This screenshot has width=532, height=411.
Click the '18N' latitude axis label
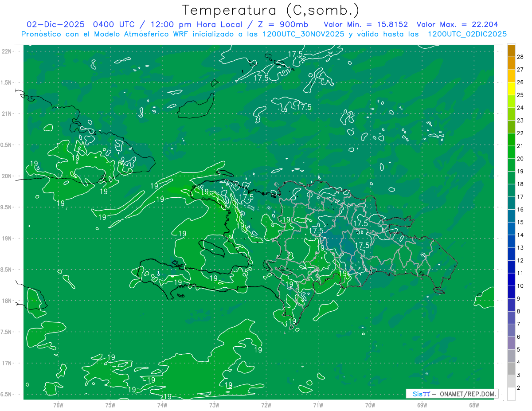click(8, 301)
